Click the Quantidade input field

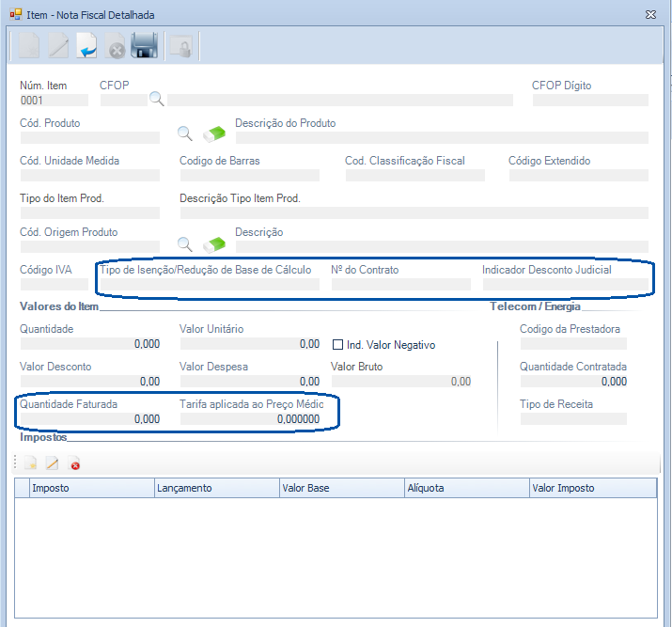(x=89, y=344)
